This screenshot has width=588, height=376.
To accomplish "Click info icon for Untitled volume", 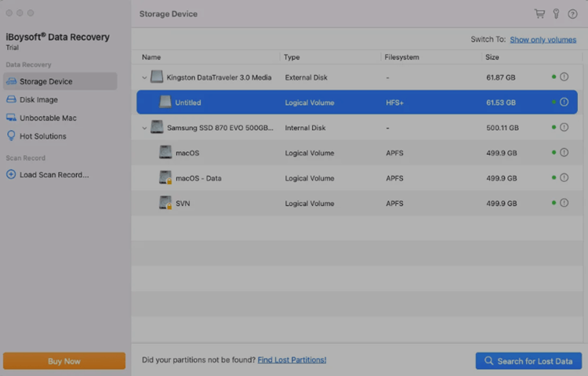I will click(x=564, y=103).
